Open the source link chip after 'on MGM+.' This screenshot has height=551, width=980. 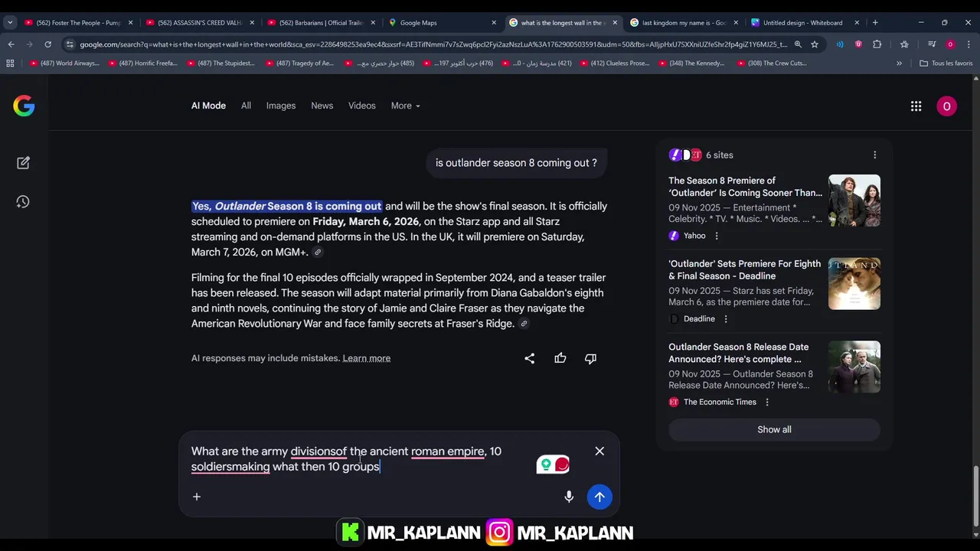click(317, 253)
